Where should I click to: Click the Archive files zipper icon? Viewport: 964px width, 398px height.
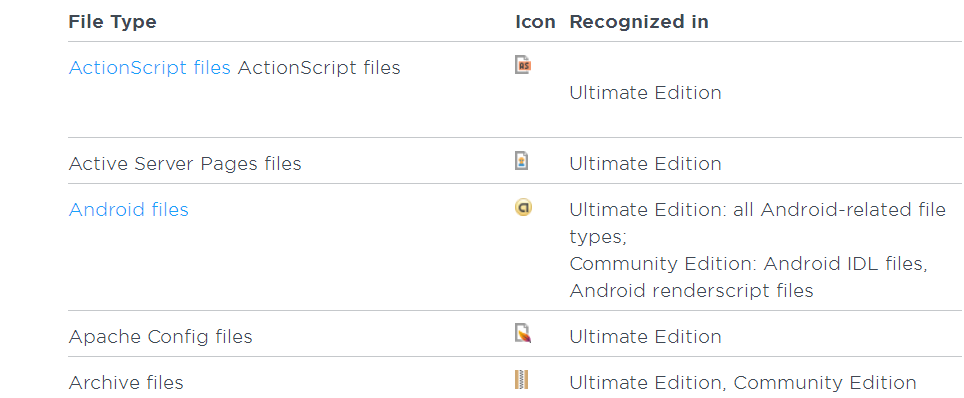(x=521, y=380)
